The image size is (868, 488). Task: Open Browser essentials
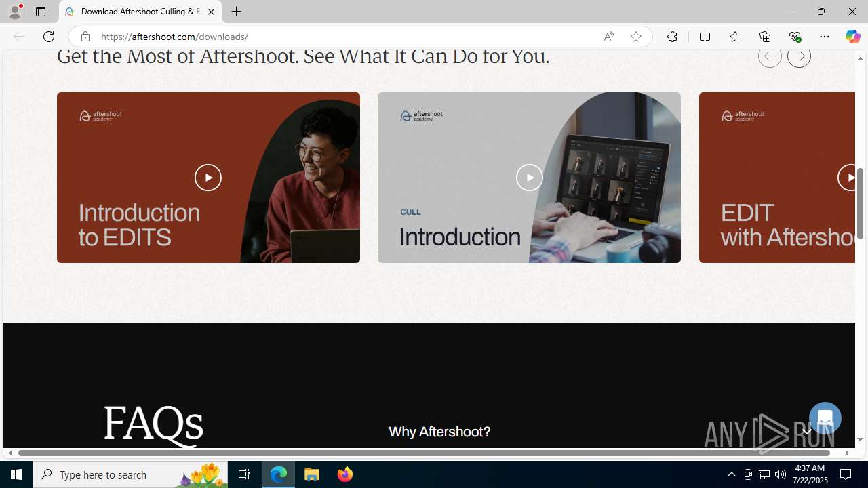(x=795, y=37)
